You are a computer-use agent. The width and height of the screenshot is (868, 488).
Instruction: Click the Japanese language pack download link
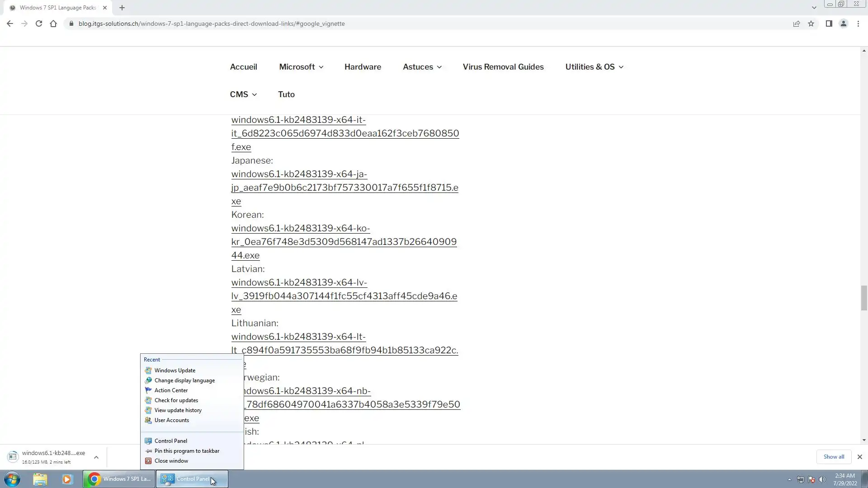344,187
